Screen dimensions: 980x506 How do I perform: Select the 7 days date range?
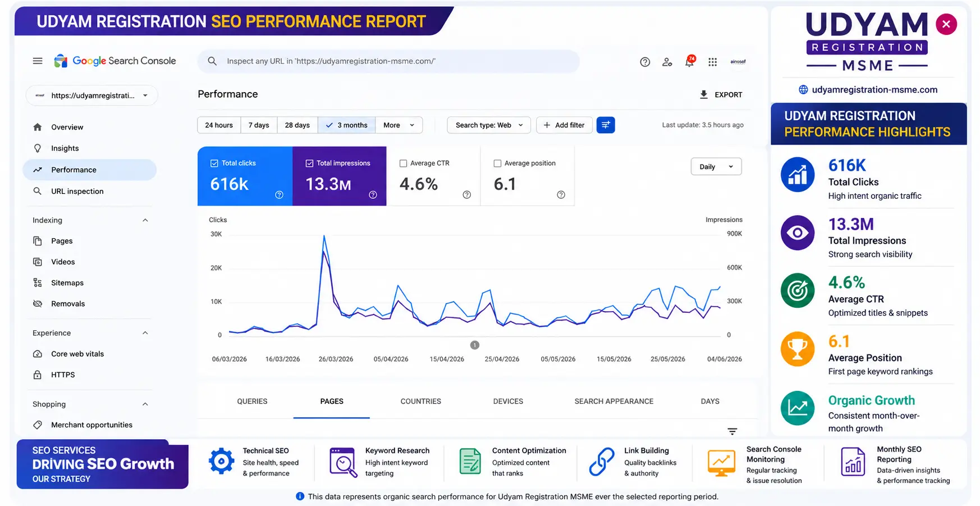[259, 125]
